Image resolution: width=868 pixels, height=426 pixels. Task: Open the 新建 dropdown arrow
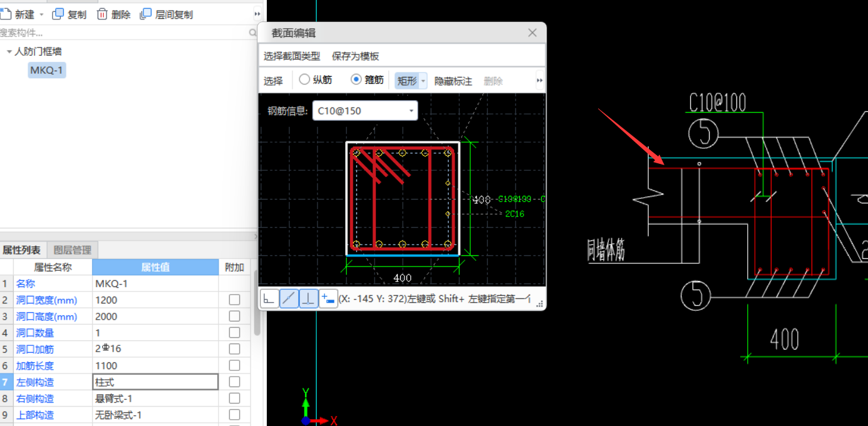coord(42,14)
